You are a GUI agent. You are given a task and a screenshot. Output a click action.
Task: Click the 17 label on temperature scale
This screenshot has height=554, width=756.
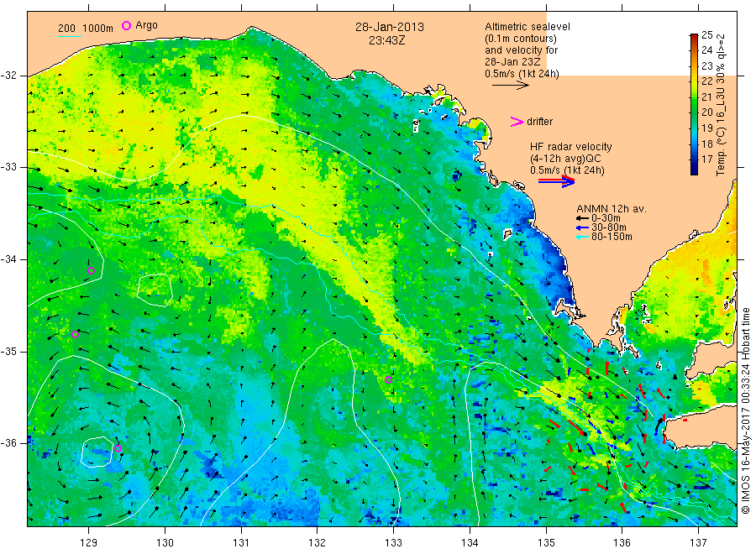(x=706, y=159)
